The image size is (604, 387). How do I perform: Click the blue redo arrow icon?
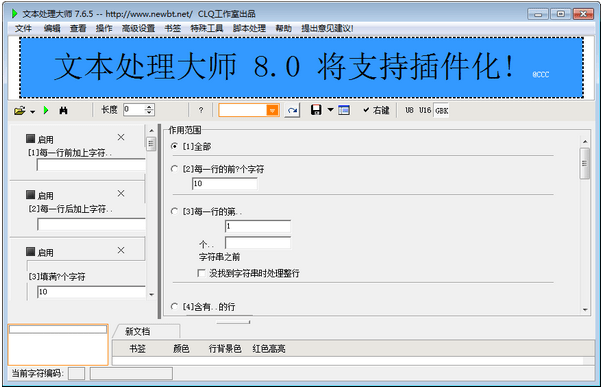pos(292,111)
